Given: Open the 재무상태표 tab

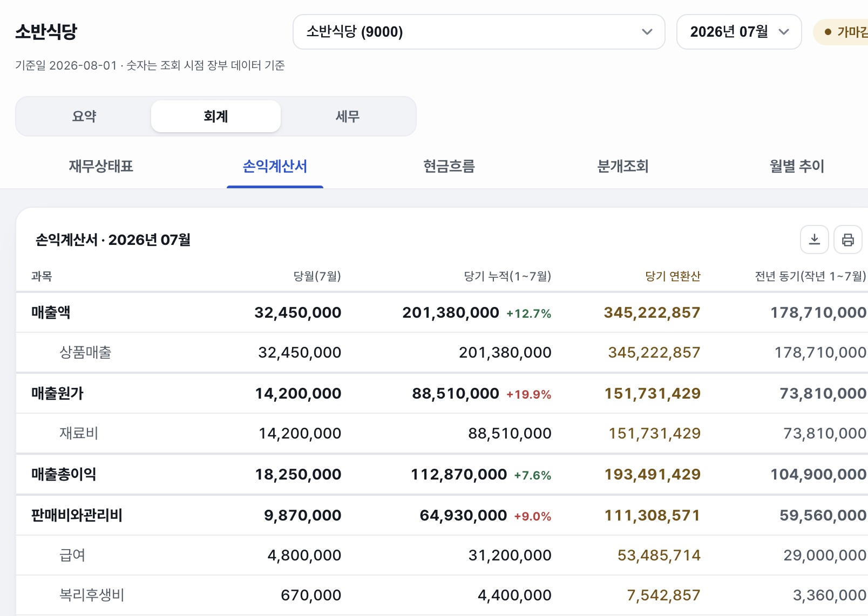Looking at the screenshot, I should click(x=101, y=166).
